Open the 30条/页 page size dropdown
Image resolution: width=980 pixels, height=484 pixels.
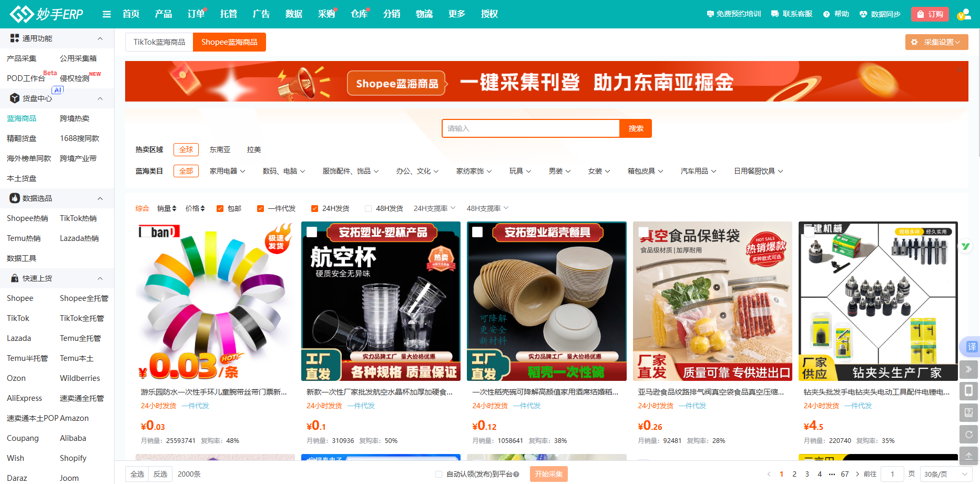(x=946, y=474)
